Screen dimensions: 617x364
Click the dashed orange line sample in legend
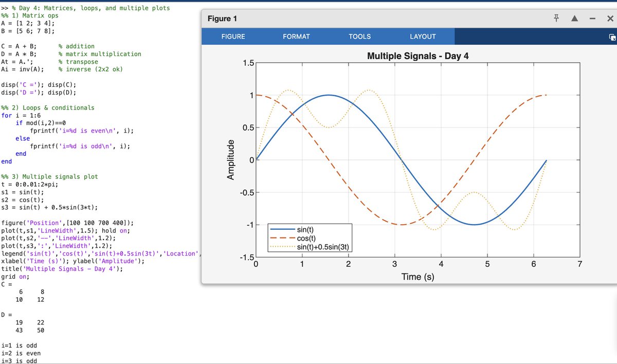(282, 238)
